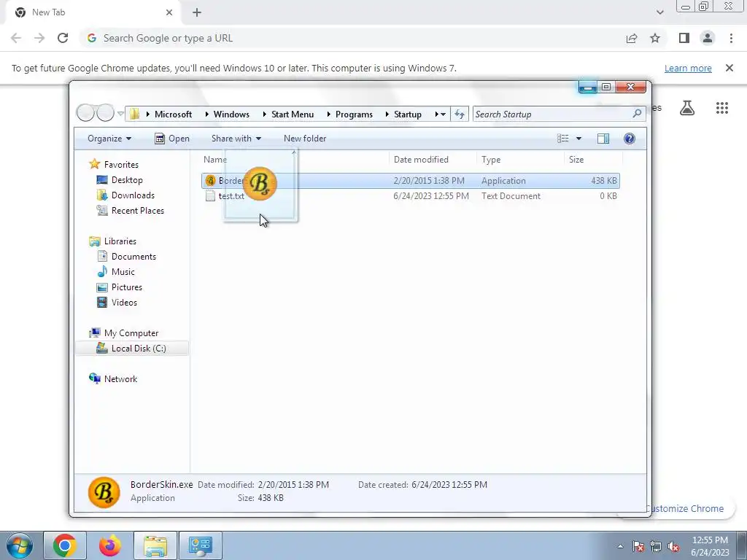Open the Share with dropdown

point(236,139)
